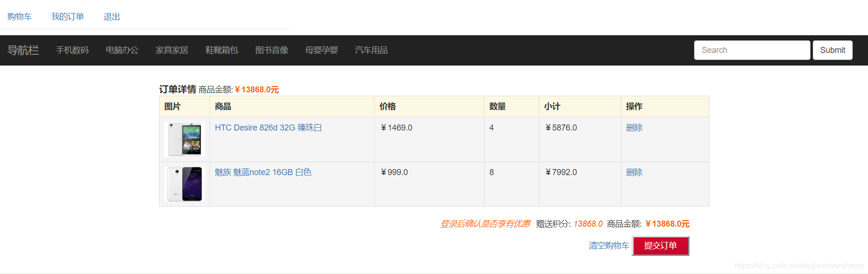This screenshot has width=868, height=274.
Task: Open the HTC Desire 826d product thumbnail
Action: pyautogui.click(x=185, y=139)
